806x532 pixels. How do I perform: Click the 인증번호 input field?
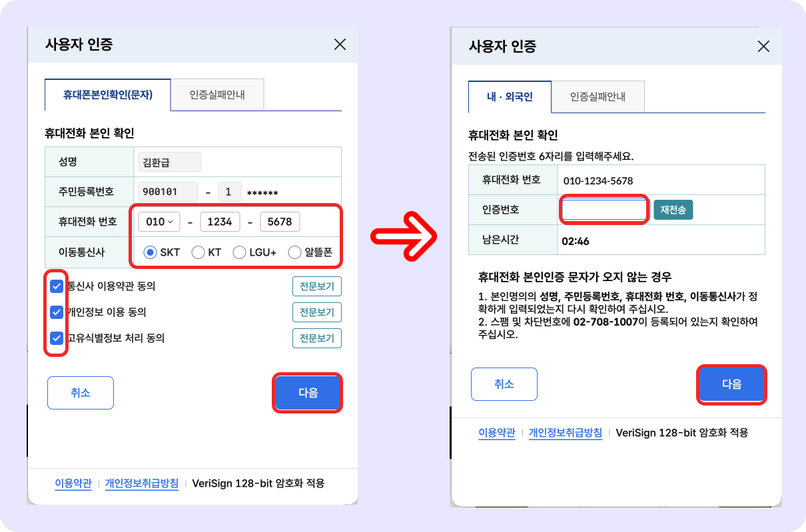pyautogui.click(x=604, y=209)
